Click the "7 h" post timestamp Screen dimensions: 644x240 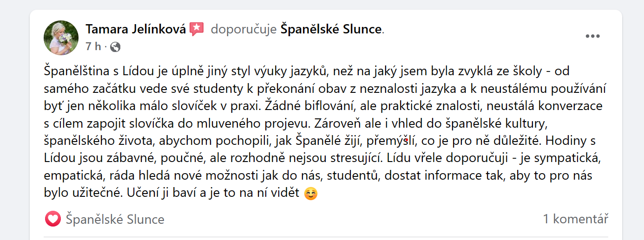[x=93, y=46]
